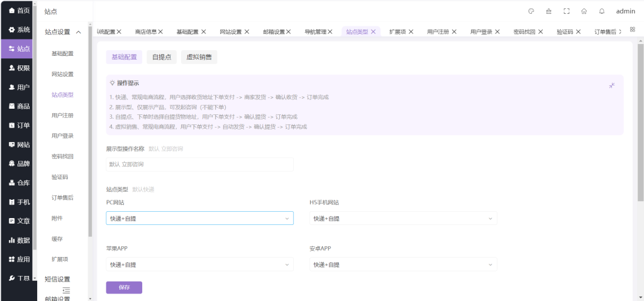Open 网站设置 in site settings list
The height and width of the screenshot is (301, 644).
(x=62, y=74)
